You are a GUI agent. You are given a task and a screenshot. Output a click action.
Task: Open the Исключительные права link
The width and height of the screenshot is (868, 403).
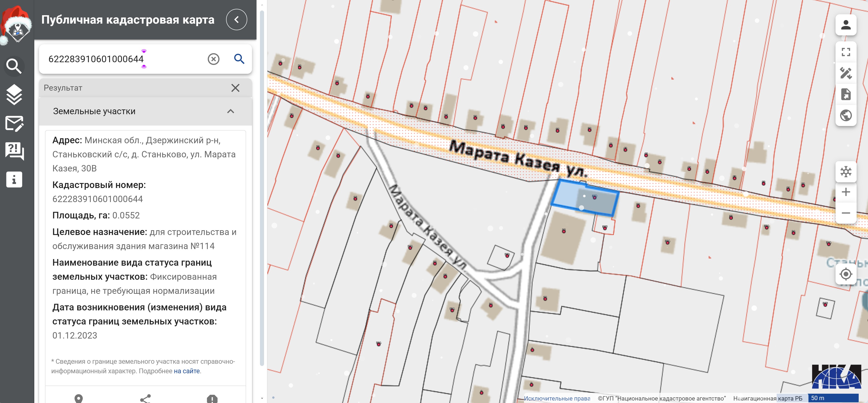point(557,398)
